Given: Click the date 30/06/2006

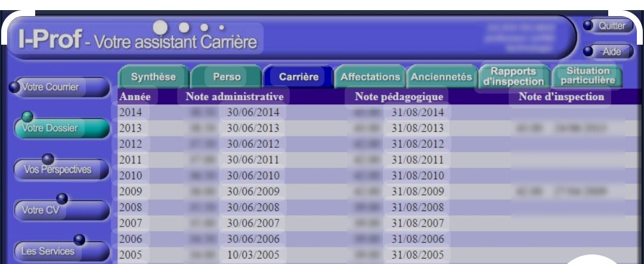Looking at the screenshot, I should (x=253, y=239).
